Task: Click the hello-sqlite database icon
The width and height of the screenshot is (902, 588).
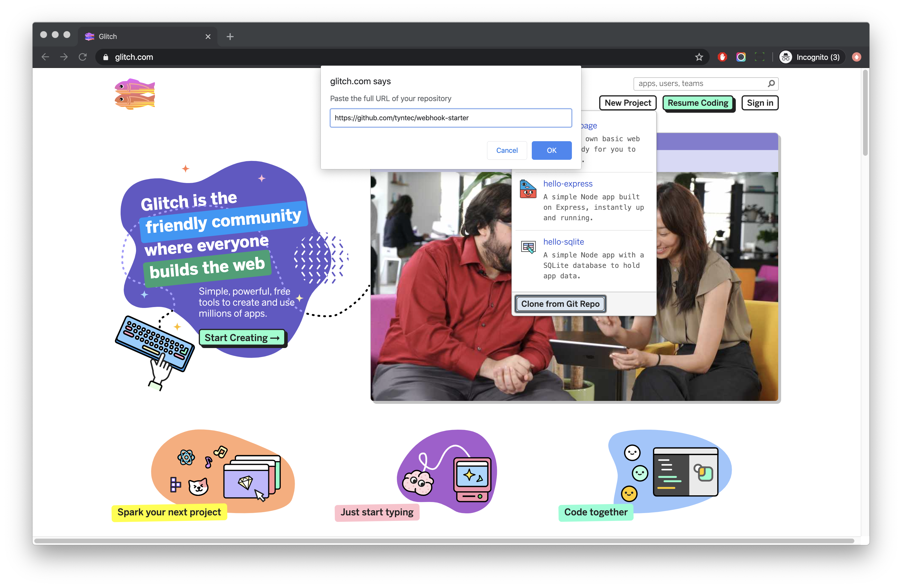Action: 528,247
